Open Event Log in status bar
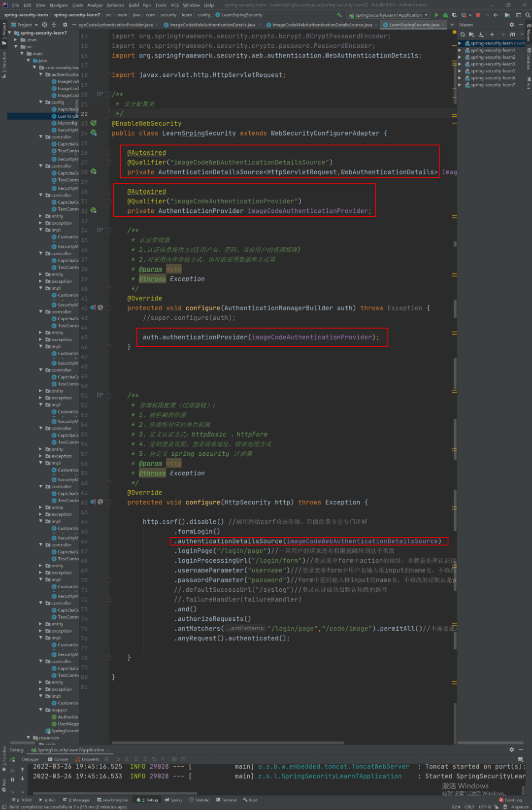 [510, 800]
